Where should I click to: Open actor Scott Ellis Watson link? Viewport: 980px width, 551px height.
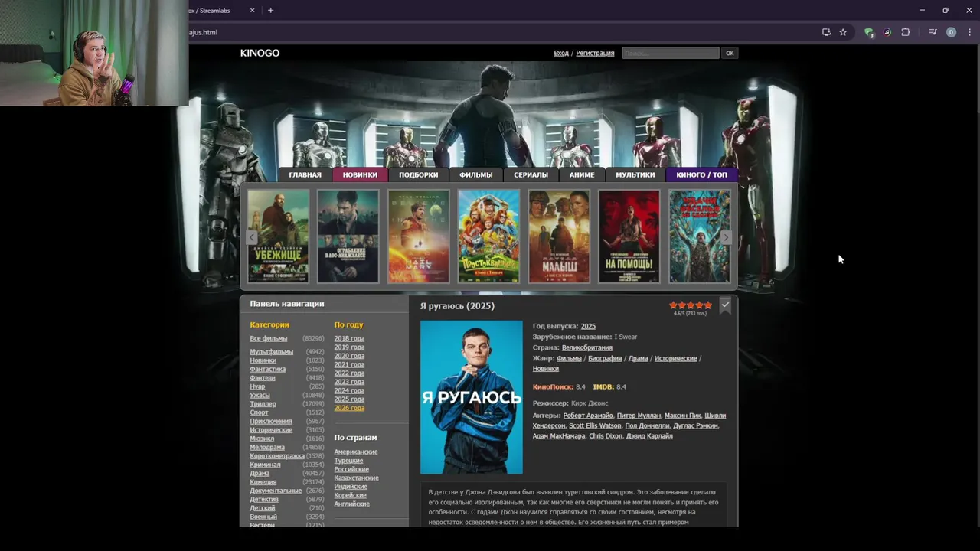[595, 425]
